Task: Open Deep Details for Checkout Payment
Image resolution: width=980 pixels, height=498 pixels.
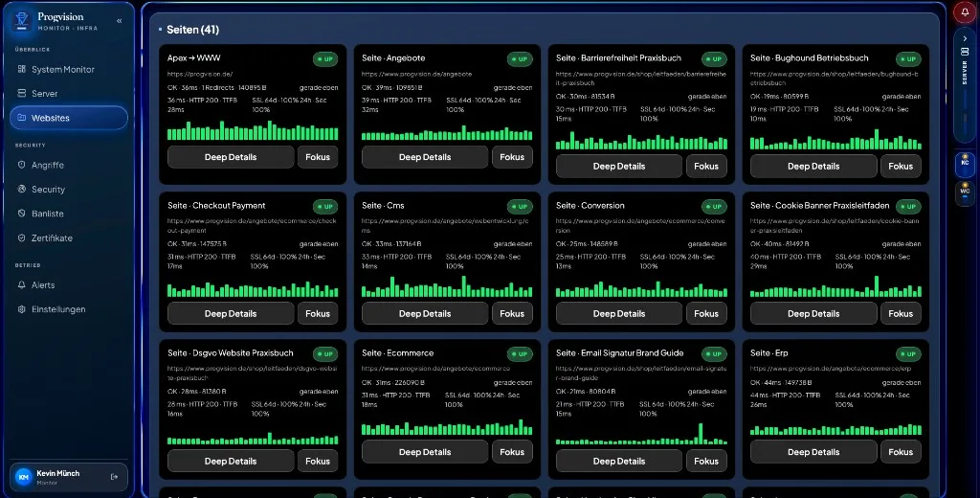Action: pos(231,313)
